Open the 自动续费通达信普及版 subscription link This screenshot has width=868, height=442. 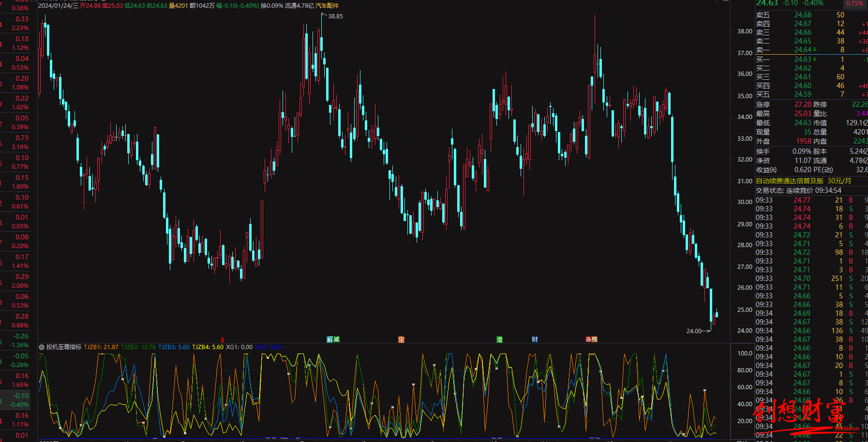click(789, 181)
